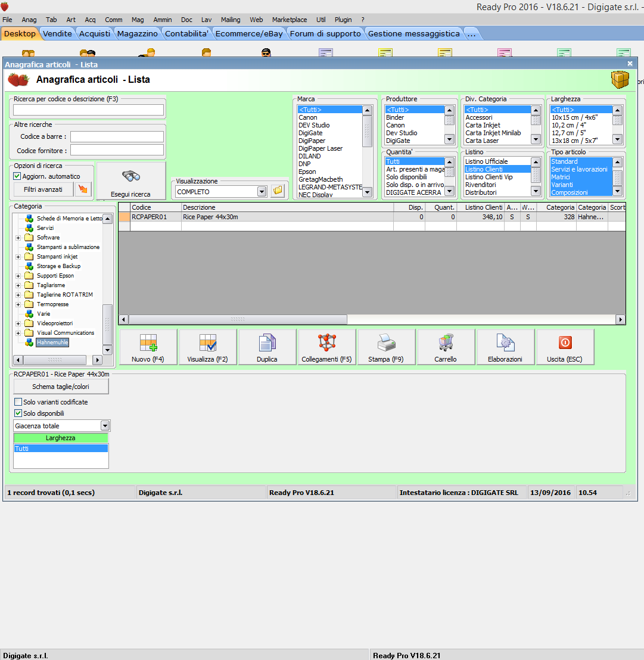Click the Codice fornitore input field
Image resolution: width=644 pixels, height=660 pixels.
[x=117, y=150]
